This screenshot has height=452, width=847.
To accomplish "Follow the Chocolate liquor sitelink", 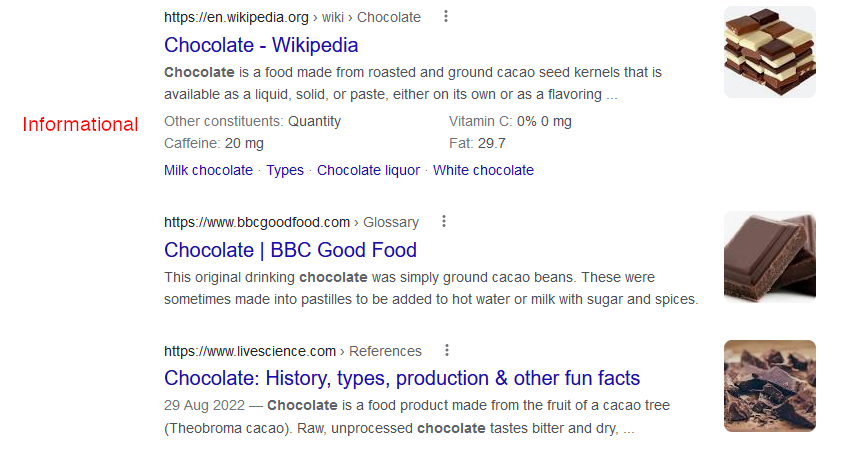I will (x=368, y=170).
